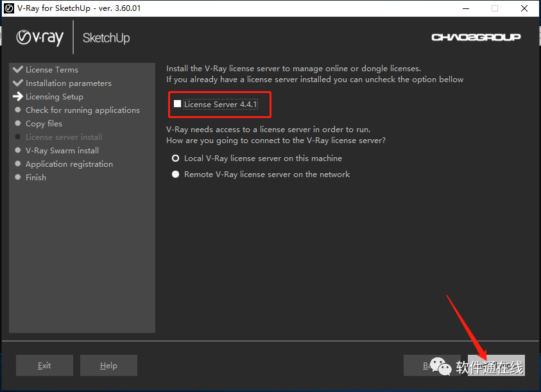Click the License Terms checkmark icon

(x=18, y=69)
